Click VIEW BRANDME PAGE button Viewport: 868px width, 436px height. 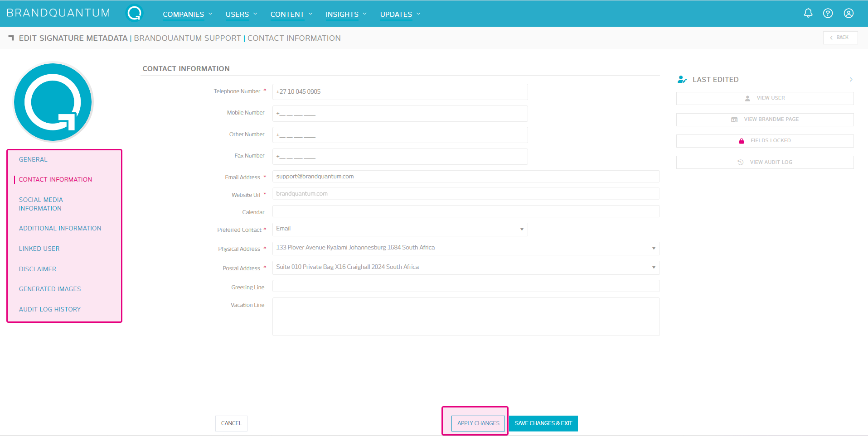(x=765, y=120)
